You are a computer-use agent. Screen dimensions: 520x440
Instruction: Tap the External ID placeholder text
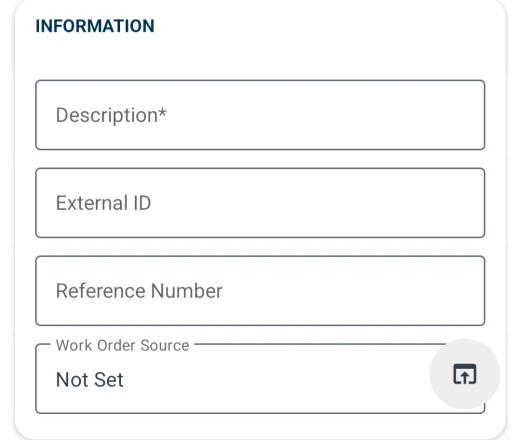click(x=103, y=203)
